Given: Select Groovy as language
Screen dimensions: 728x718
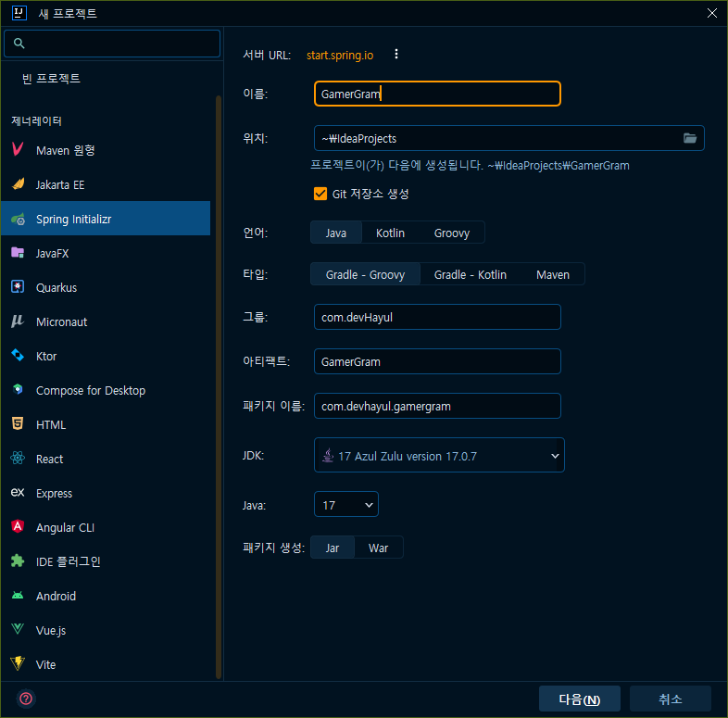Looking at the screenshot, I should click(452, 233).
